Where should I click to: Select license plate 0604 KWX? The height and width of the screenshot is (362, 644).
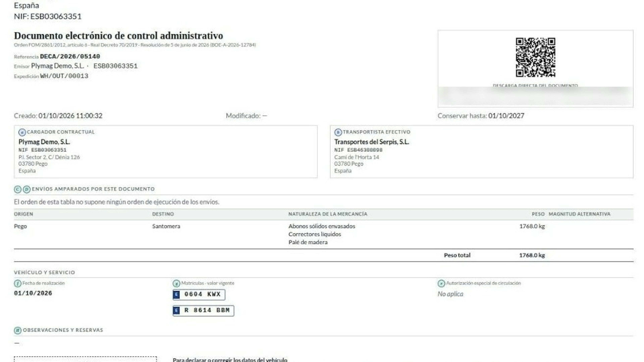click(199, 295)
